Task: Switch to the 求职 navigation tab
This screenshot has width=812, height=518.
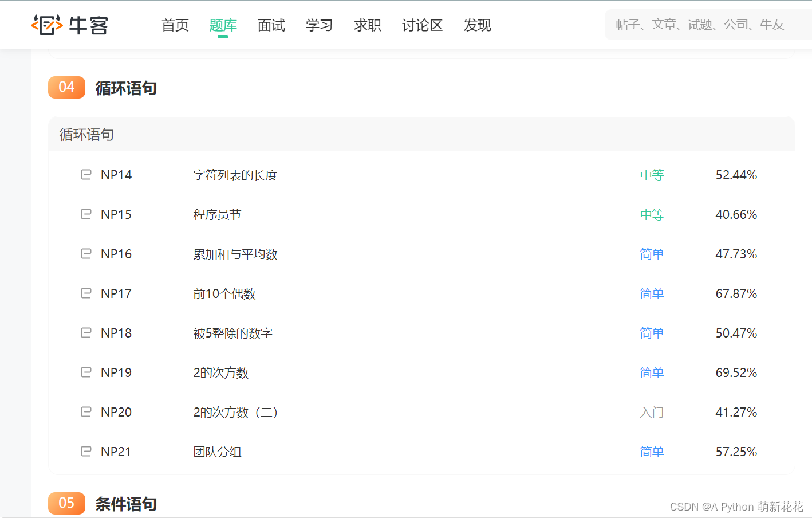Action: point(368,25)
